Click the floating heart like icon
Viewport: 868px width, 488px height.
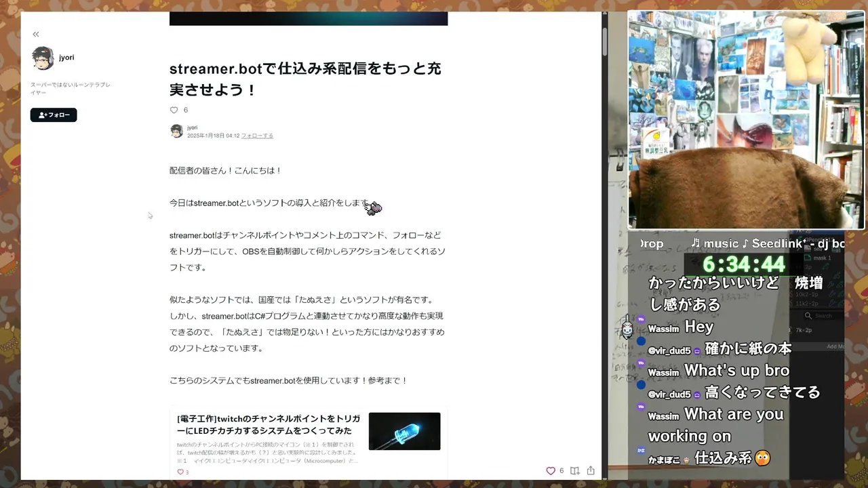(551, 470)
